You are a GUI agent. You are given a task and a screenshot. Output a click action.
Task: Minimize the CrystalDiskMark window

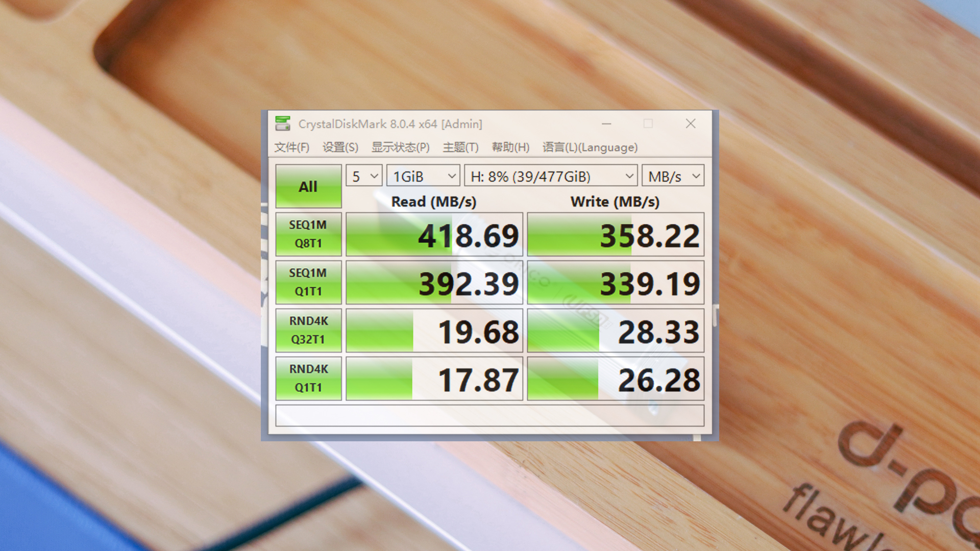coord(606,124)
